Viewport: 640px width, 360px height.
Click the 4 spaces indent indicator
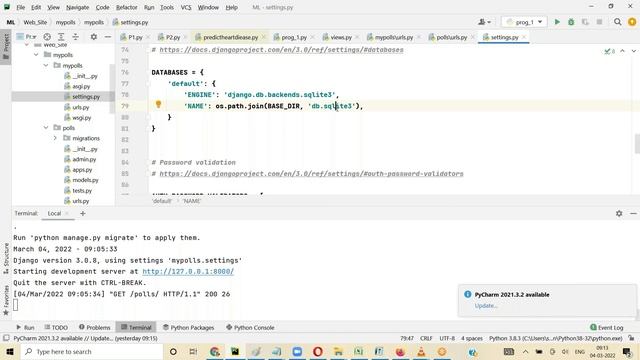click(471, 338)
